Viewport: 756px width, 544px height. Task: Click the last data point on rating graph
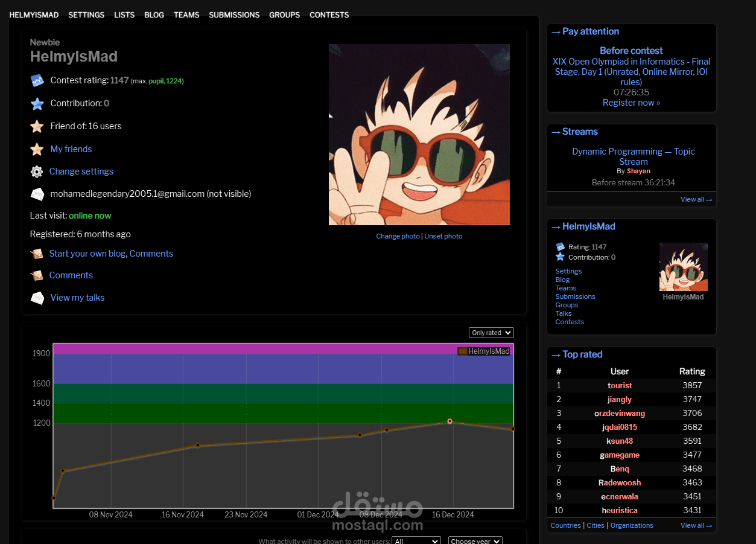[x=513, y=429]
